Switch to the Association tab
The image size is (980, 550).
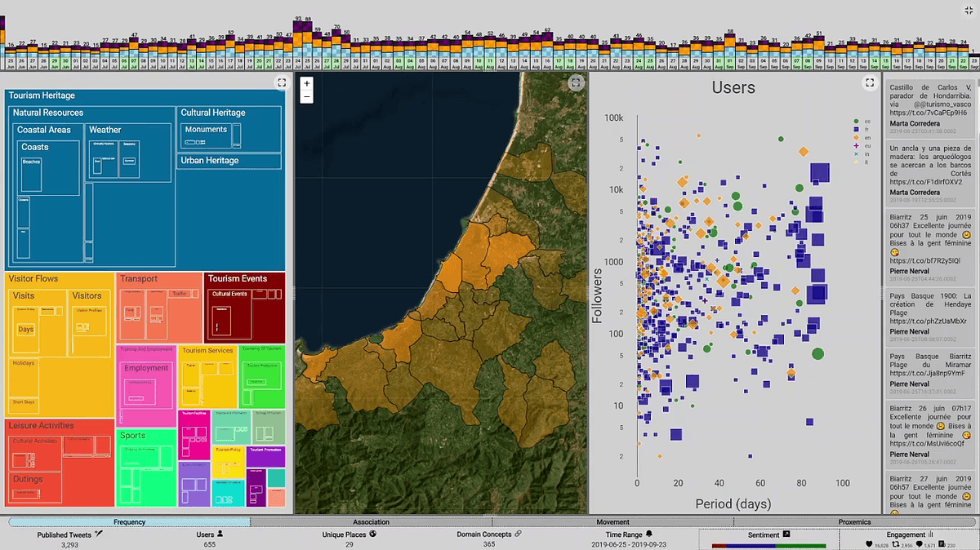[x=371, y=522]
